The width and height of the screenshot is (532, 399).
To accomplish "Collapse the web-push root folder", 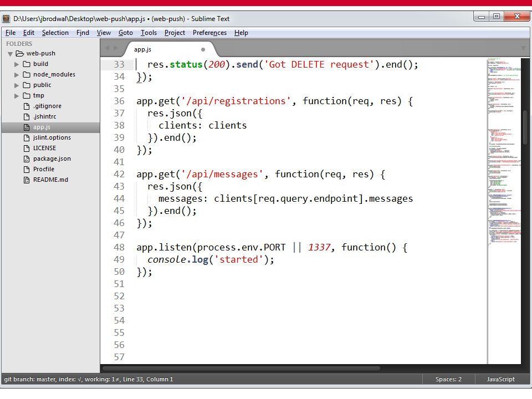I will click(10, 54).
